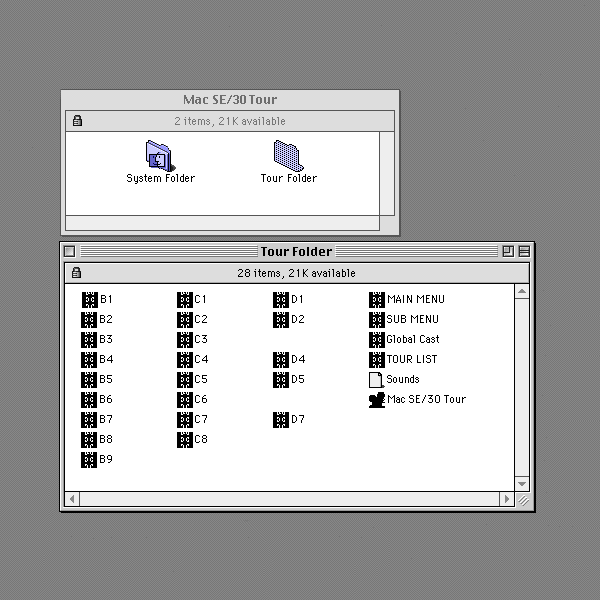Click the vertical scrollbar up arrow

pyautogui.click(x=522, y=292)
